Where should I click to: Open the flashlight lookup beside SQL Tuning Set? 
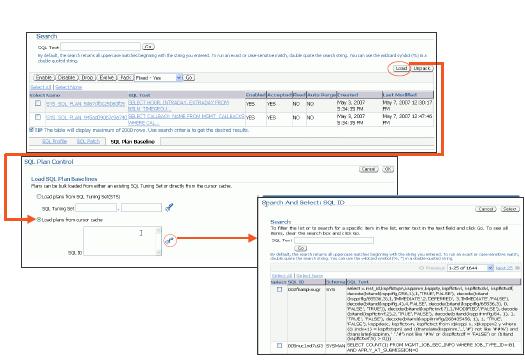point(169,207)
